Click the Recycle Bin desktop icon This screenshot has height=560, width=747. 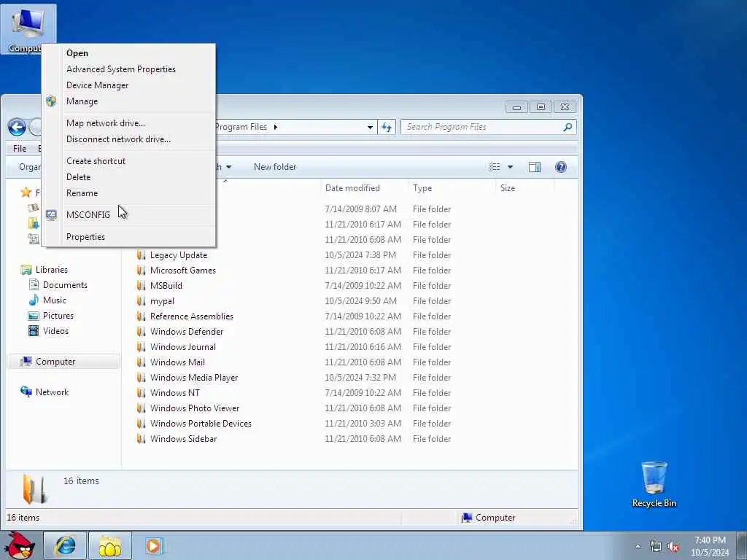point(654,484)
